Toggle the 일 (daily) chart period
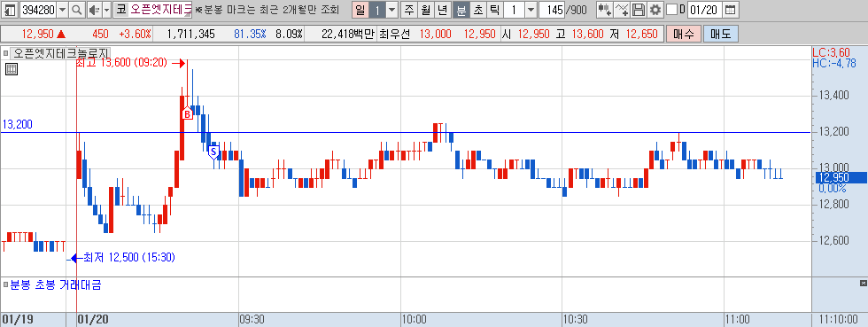The width and height of the screenshot is (868, 327). 360,10
